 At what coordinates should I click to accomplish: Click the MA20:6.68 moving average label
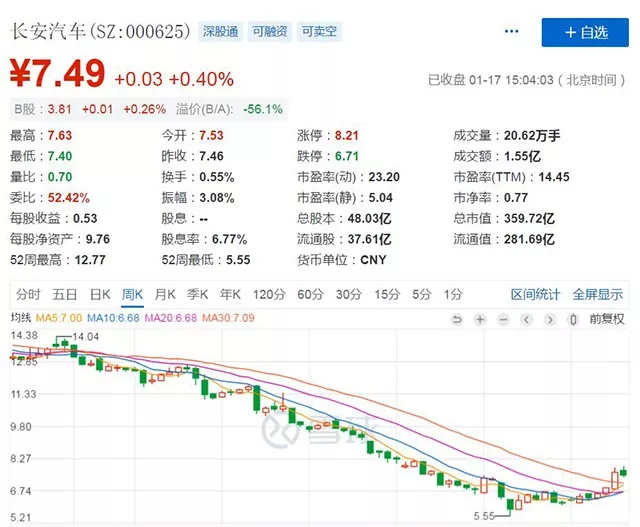coord(171,318)
